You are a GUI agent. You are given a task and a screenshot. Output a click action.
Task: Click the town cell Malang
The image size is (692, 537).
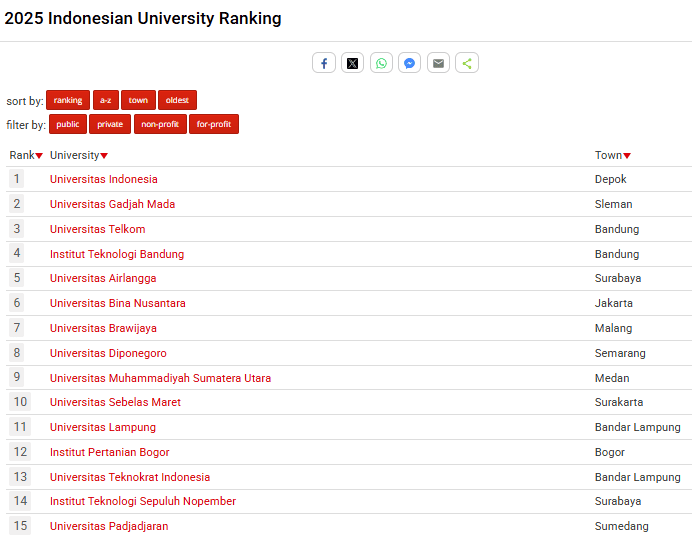613,328
